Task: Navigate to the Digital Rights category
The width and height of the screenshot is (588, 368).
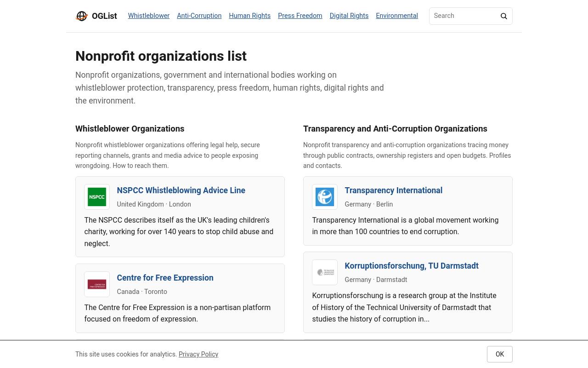Action: 349,16
